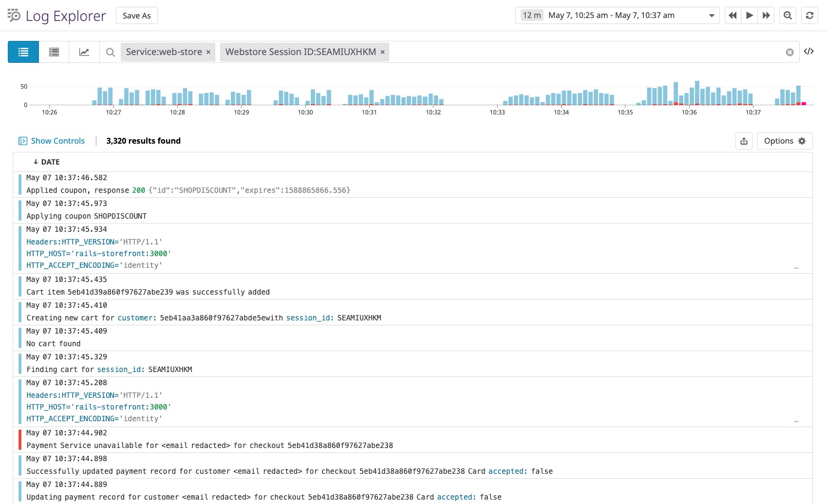Open the analytics line chart view
This screenshot has height=504, width=827.
coord(84,52)
